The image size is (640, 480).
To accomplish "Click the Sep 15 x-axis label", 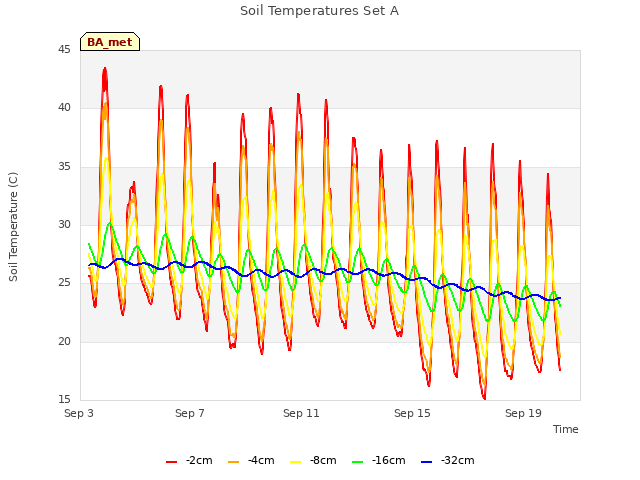I will click(412, 413).
